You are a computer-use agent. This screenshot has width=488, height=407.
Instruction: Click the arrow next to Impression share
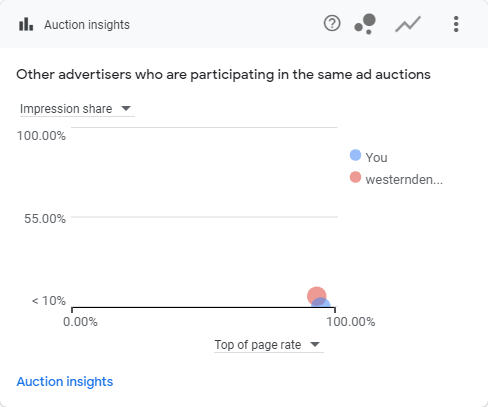[x=126, y=108]
